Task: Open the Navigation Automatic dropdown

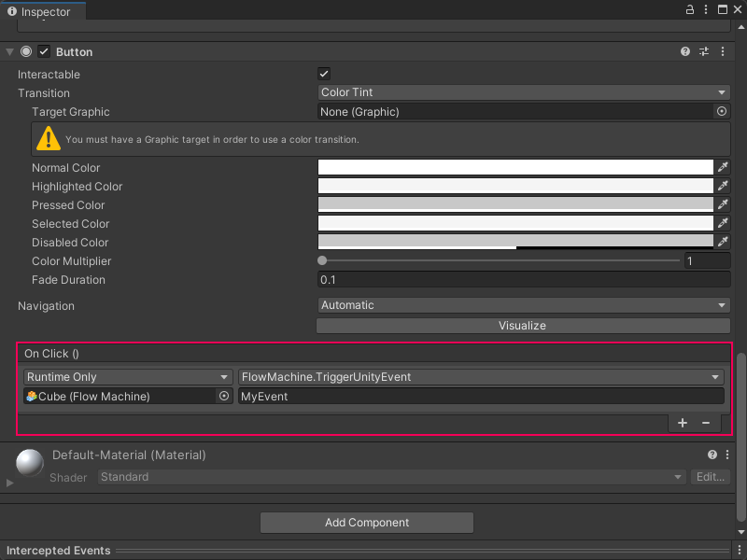Action: pos(523,305)
